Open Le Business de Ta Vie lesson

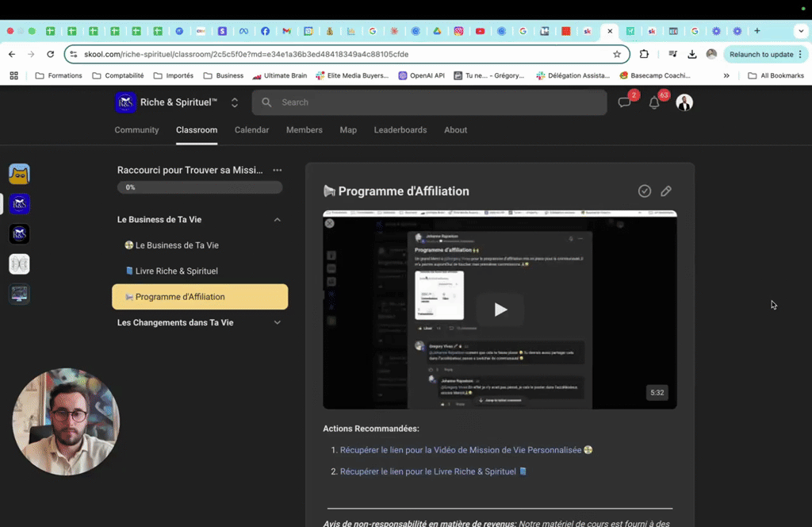pos(200,245)
